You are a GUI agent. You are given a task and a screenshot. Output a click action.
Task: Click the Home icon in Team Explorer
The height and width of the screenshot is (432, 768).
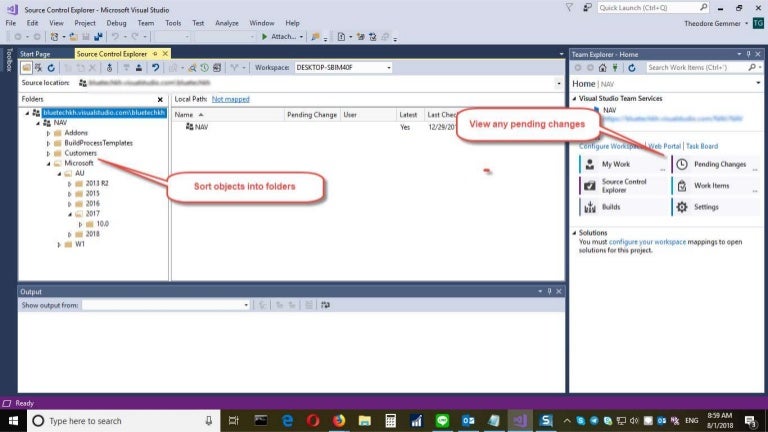tap(604, 68)
